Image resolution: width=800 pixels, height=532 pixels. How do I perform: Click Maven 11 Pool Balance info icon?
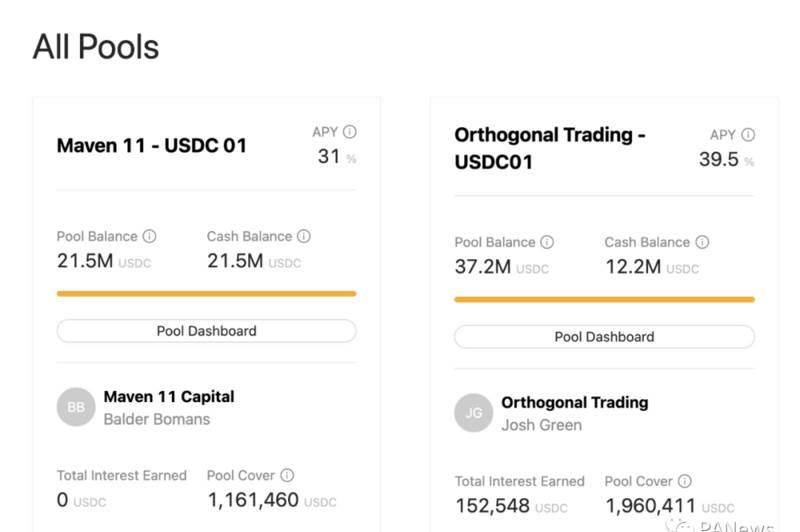click(150, 237)
